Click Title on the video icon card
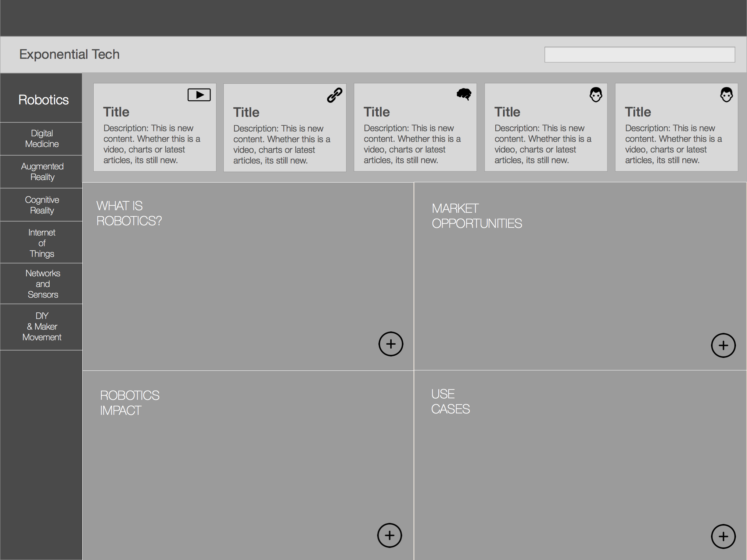This screenshot has height=560, width=747. click(x=116, y=112)
